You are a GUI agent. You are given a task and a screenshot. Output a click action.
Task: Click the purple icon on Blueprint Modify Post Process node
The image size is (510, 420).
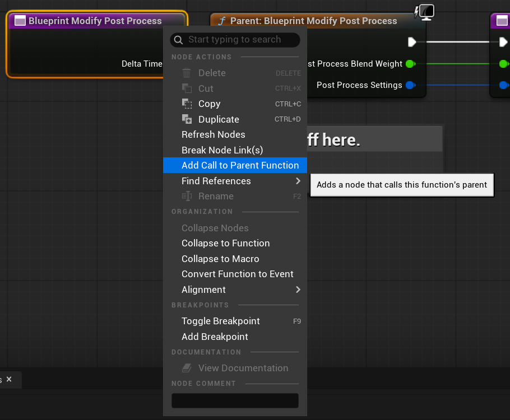pos(20,21)
